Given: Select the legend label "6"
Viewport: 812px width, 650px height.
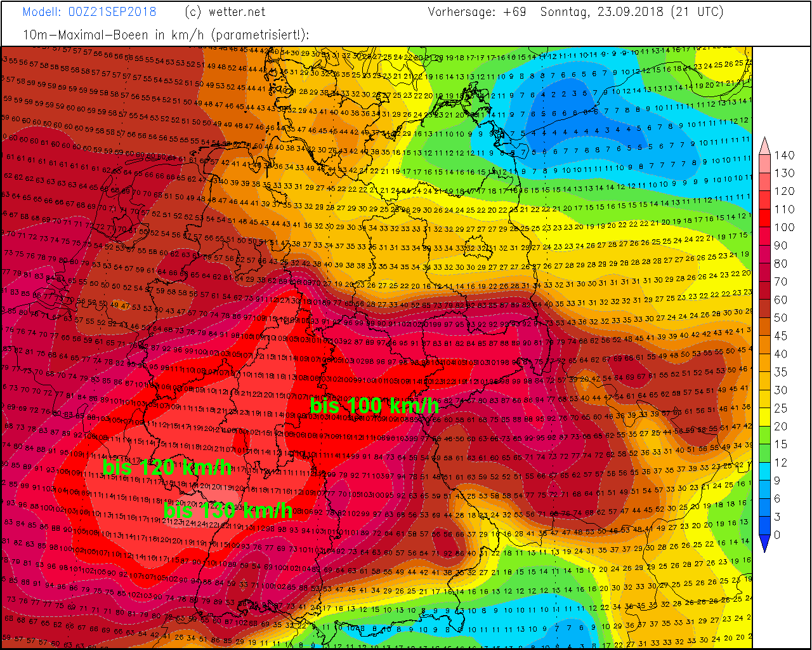Looking at the screenshot, I should (778, 498).
